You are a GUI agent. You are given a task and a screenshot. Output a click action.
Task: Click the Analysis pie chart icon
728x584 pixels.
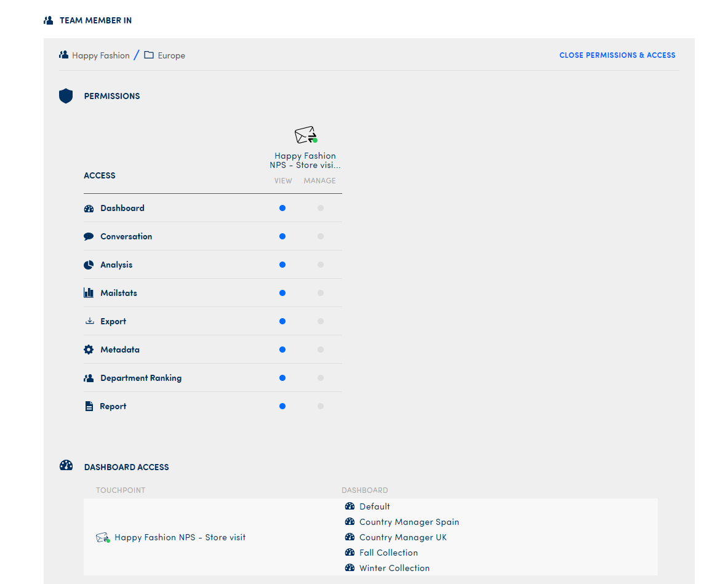[89, 265]
